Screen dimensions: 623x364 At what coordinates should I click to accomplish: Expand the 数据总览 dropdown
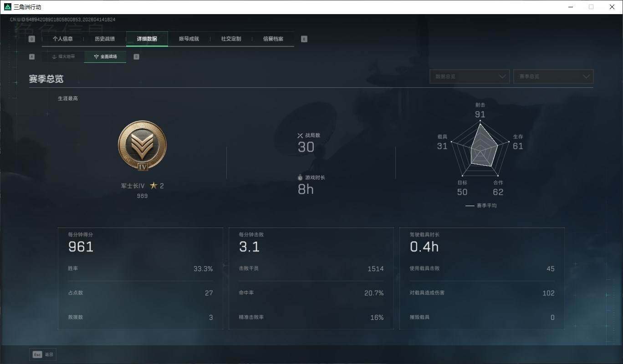coord(470,76)
